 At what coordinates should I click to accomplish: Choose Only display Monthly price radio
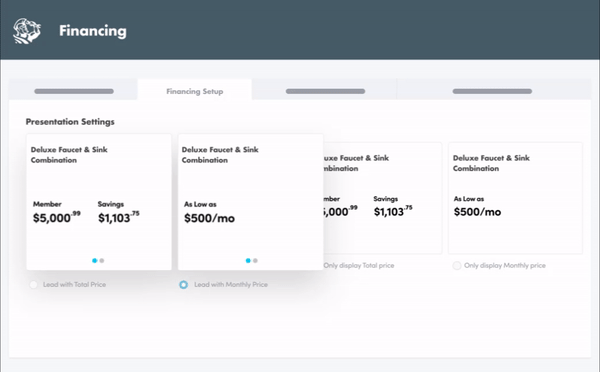coord(457,265)
